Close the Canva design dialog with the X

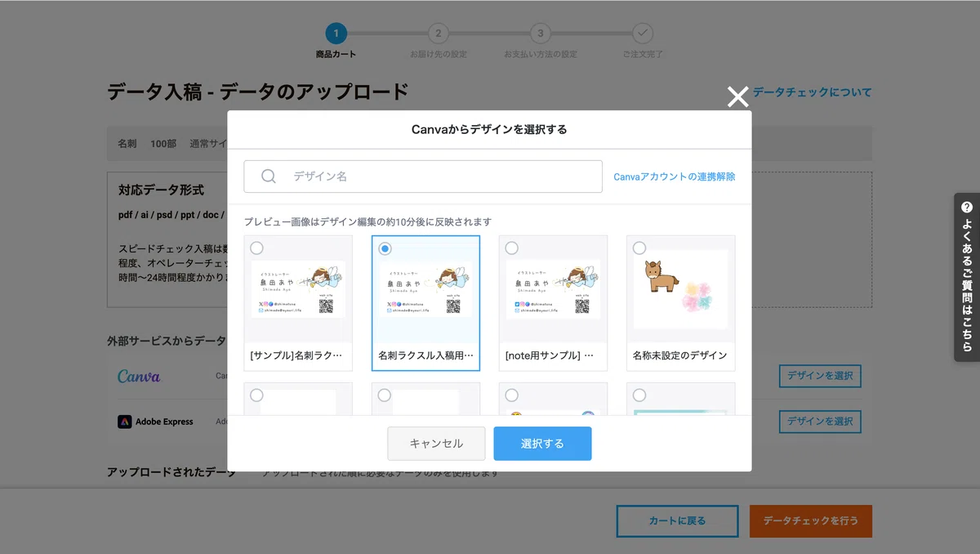[737, 97]
